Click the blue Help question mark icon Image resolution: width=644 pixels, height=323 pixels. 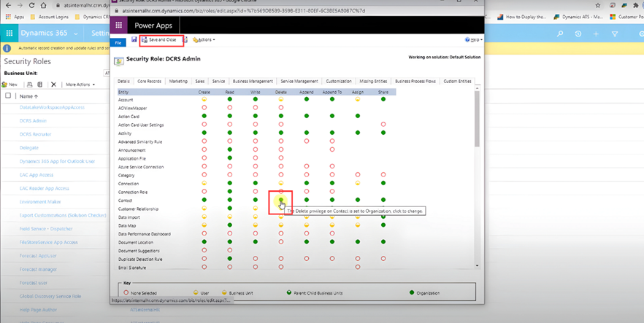[x=467, y=40]
